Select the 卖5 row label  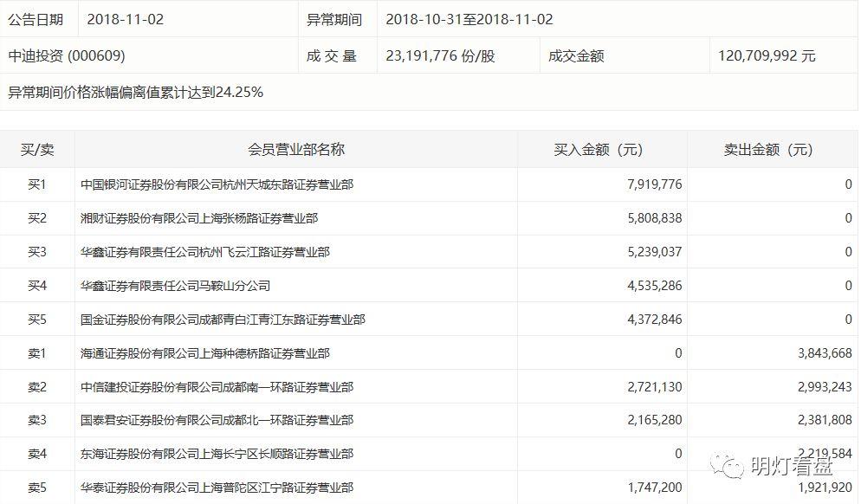click(x=36, y=488)
